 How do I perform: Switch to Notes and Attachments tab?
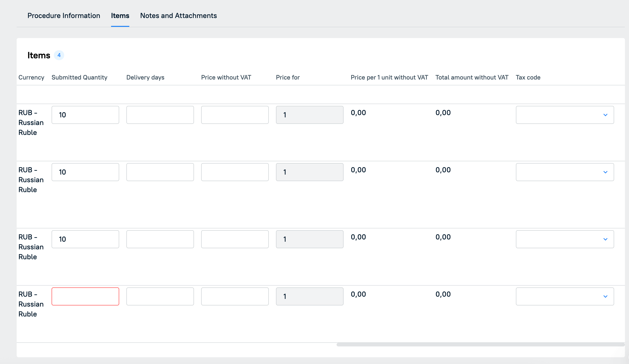click(178, 16)
